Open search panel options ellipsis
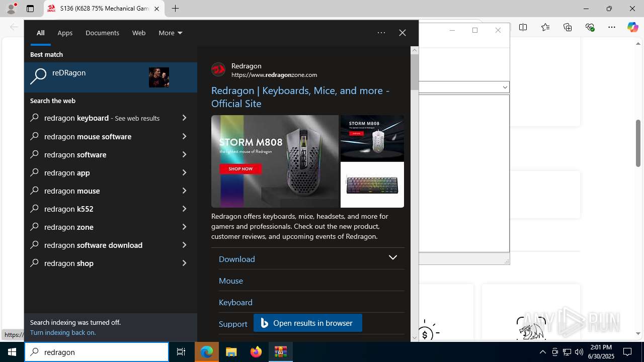 (381, 33)
